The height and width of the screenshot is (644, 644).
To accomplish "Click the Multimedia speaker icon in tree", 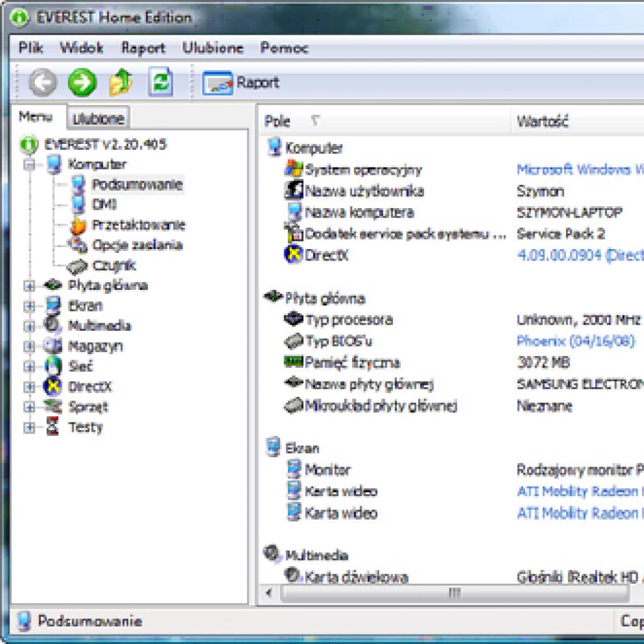I will tap(53, 325).
